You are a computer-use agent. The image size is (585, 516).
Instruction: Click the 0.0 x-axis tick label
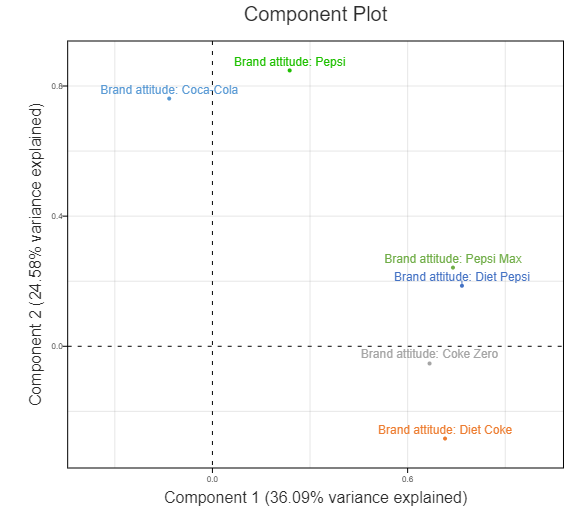(212, 479)
